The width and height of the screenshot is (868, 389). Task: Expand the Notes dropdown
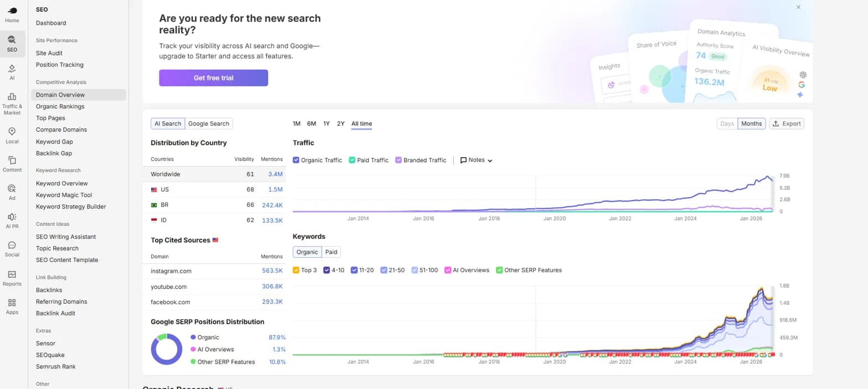point(476,160)
